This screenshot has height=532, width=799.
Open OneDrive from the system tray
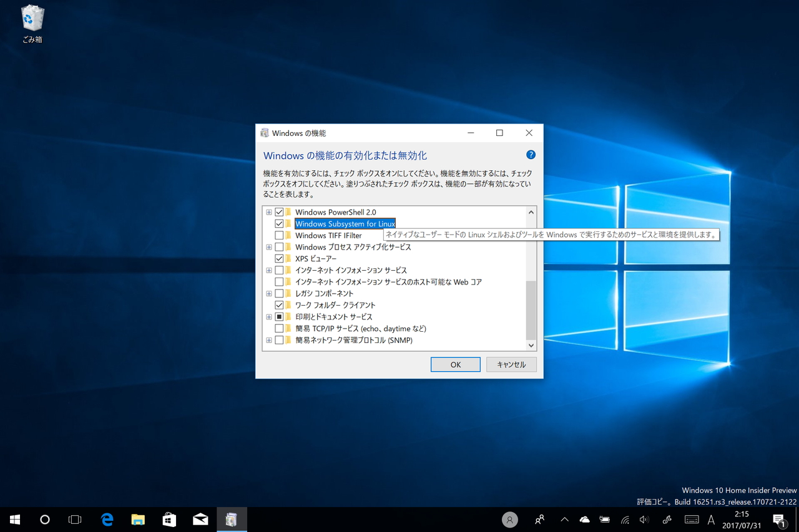(584, 519)
